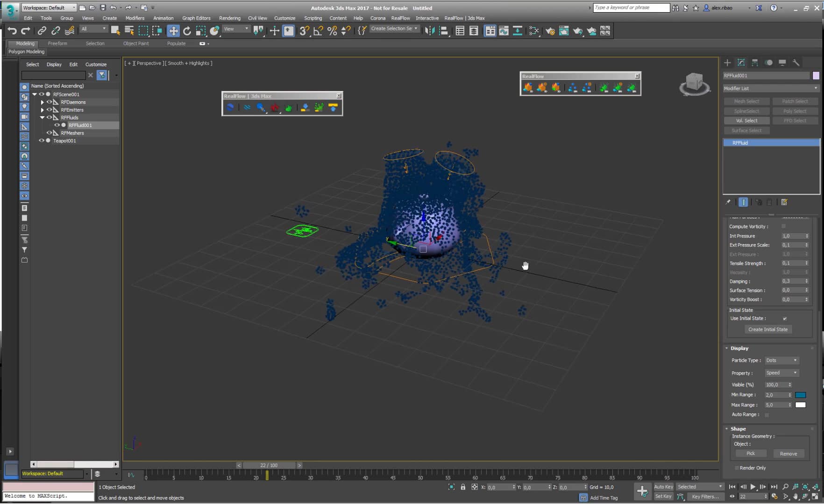This screenshot has height=504, width=824.
Task: Click the RFFluid001 object color swatch
Action: [816, 76]
